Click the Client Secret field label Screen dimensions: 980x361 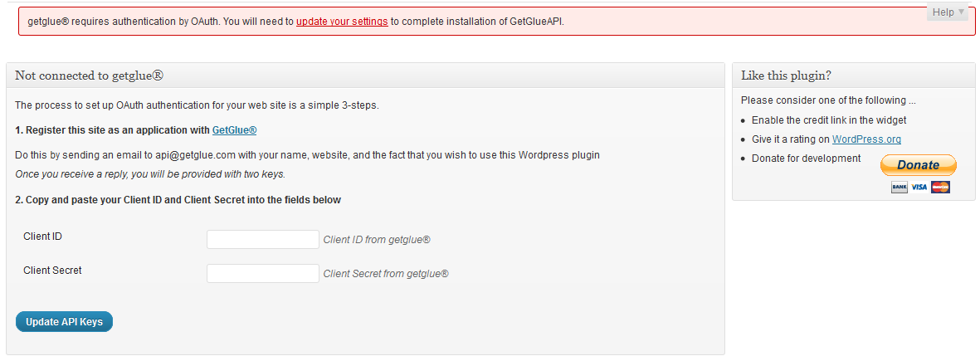coord(52,271)
